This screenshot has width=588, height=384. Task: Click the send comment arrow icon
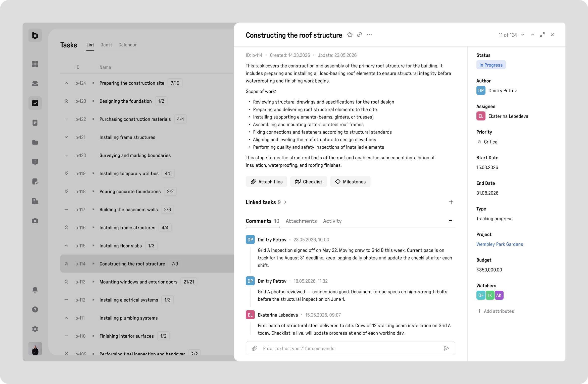(446, 348)
